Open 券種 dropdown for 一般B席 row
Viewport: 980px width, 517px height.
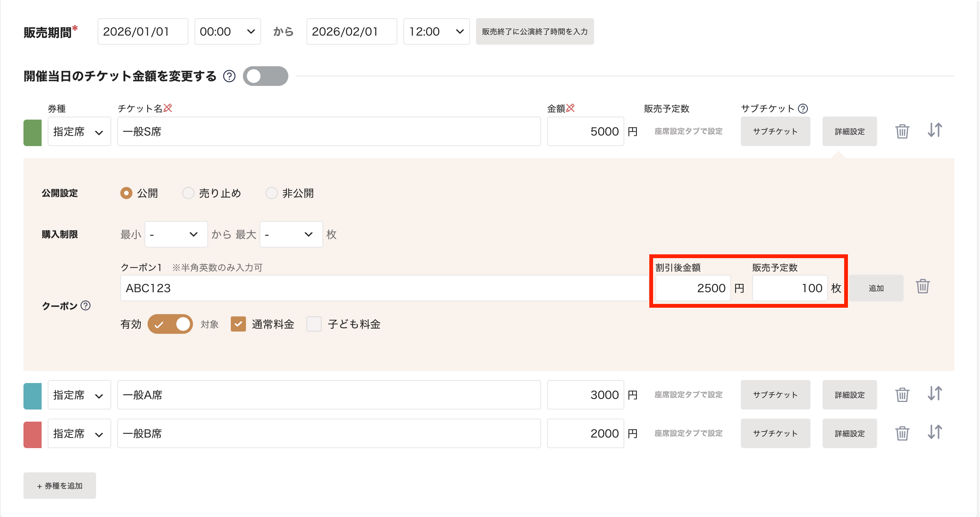[x=79, y=433]
